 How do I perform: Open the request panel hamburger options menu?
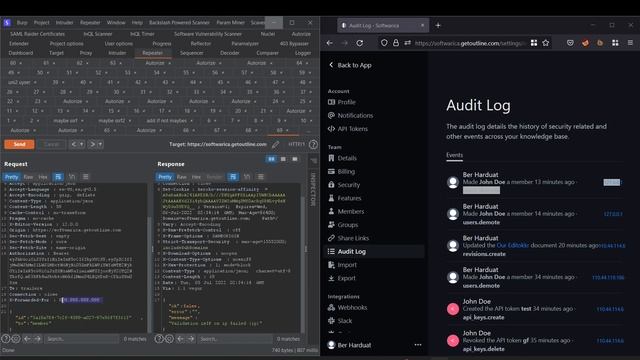coord(85,177)
